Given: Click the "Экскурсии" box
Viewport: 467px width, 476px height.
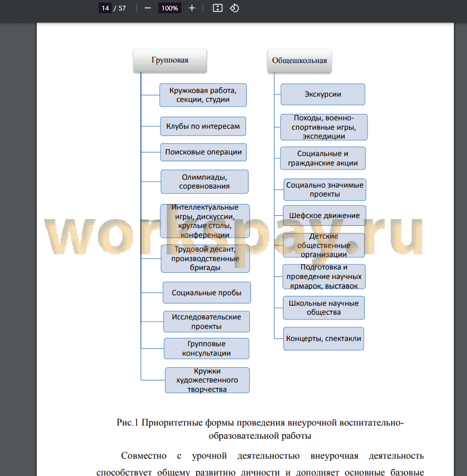Looking at the screenshot, I should pos(323,95).
